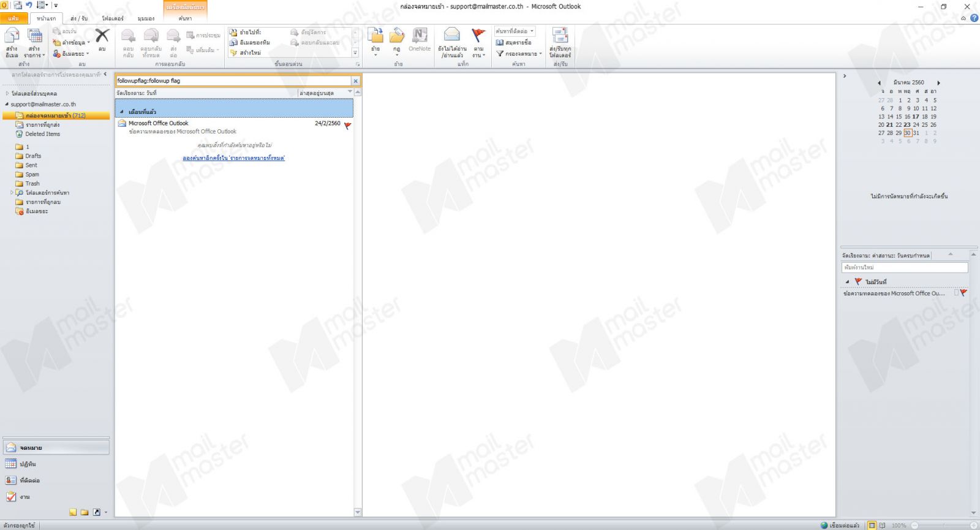Mark the message unread/read with the envelope icon
The image size is (980, 530).
click(x=452, y=43)
